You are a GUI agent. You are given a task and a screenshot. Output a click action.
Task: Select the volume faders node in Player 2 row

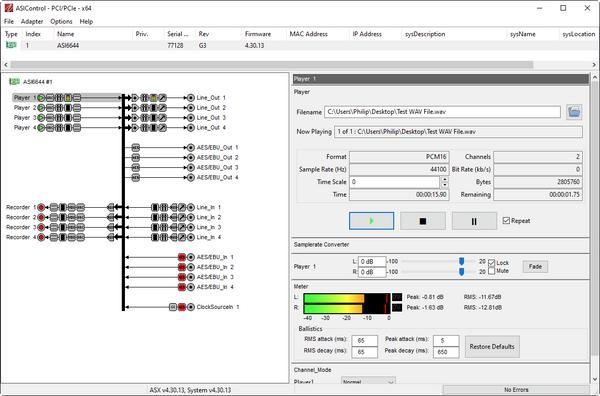click(x=59, y=108)
